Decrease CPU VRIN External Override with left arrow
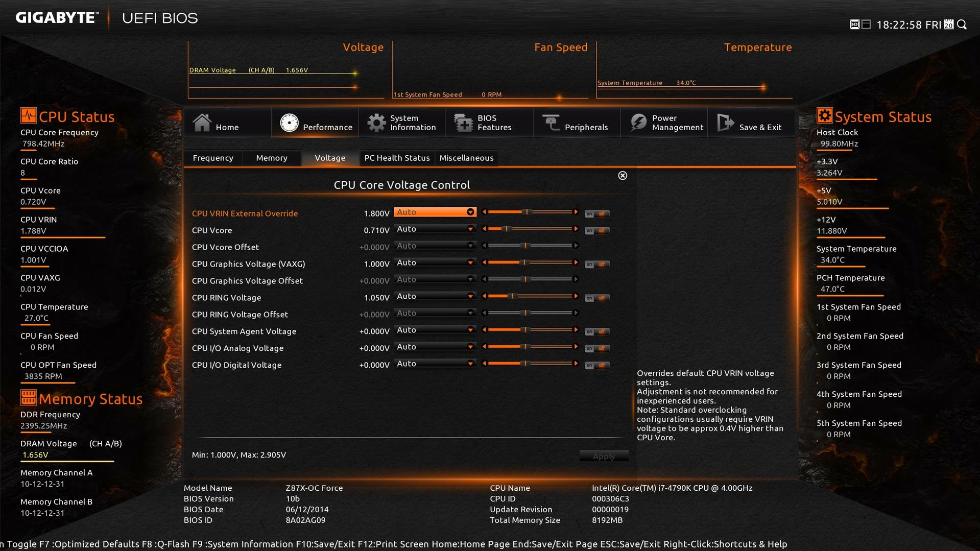980x551 pixels. (484, 212)
